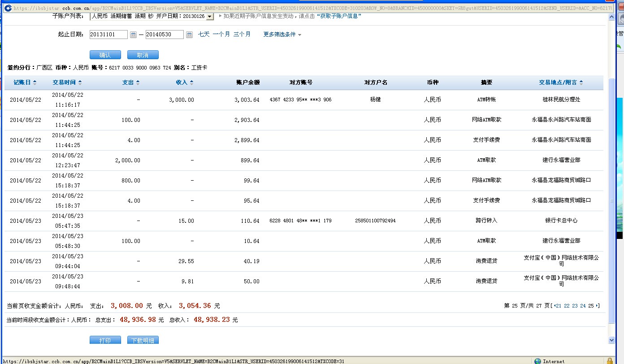Click the vertical scrollbar down arrow
Screen dimensions: 624x364
click(x=612, y=340)
